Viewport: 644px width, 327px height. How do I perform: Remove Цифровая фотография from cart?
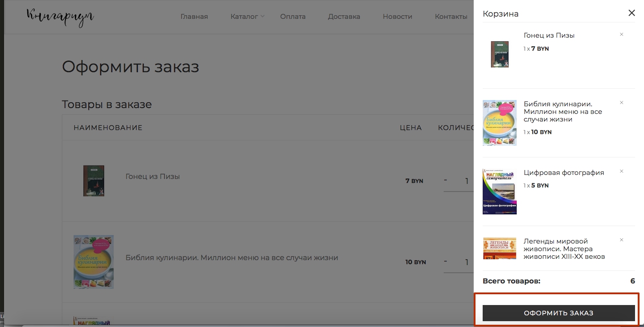point(621,171)
